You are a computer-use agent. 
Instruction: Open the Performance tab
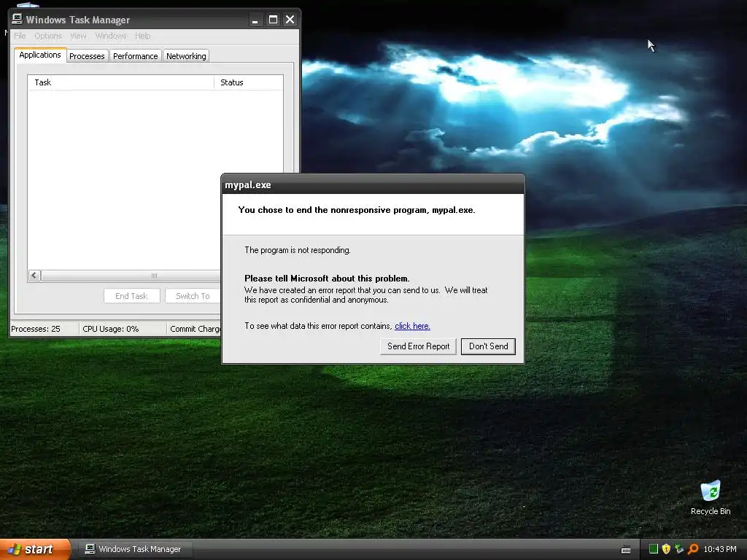(135, 55)
